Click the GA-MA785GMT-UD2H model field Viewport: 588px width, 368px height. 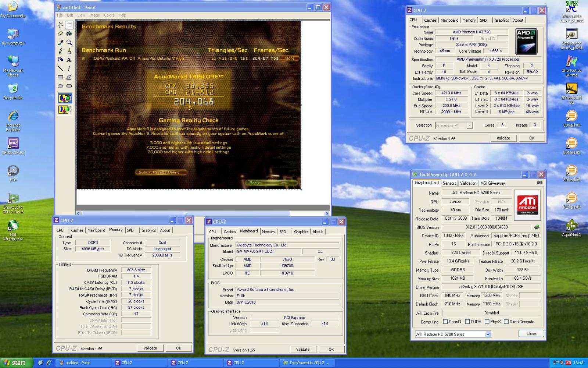click(x=268, y=252)
